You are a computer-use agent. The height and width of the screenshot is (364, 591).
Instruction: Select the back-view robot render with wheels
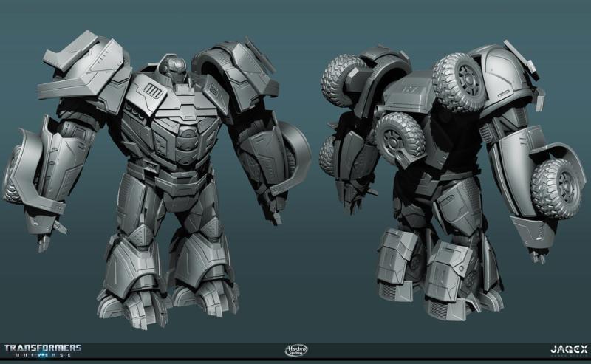click(x=452, y=180)
